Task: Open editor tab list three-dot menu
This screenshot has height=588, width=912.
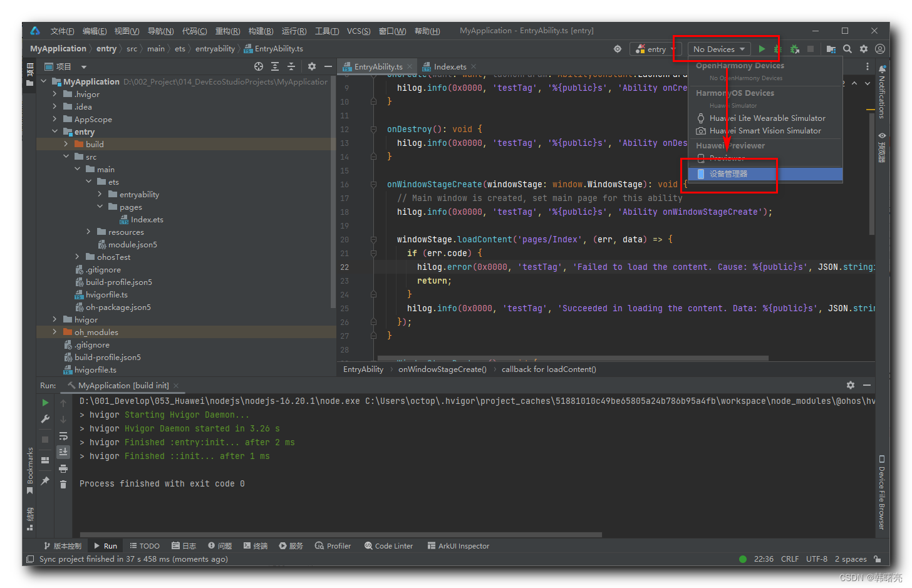Action: (868, 66)
